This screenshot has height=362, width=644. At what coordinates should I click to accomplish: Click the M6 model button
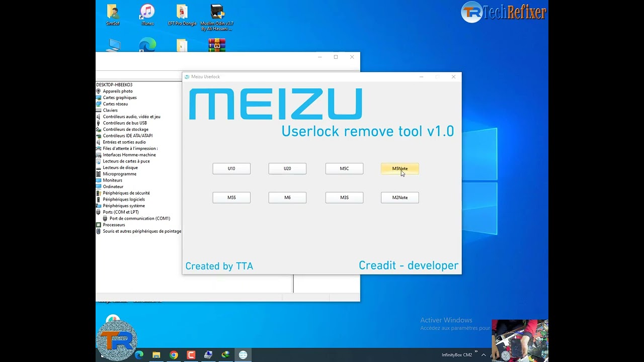(x=287, y=198)
